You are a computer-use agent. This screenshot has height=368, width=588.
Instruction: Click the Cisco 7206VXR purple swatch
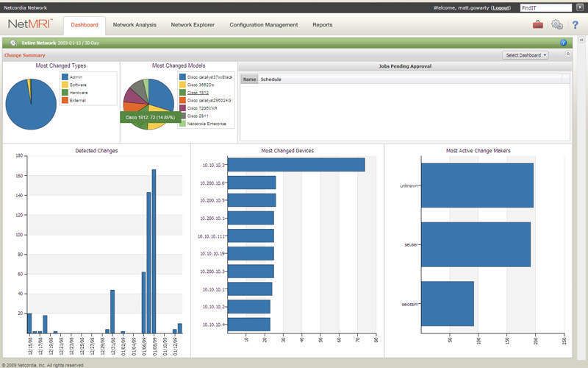click(x=182, y=108)
